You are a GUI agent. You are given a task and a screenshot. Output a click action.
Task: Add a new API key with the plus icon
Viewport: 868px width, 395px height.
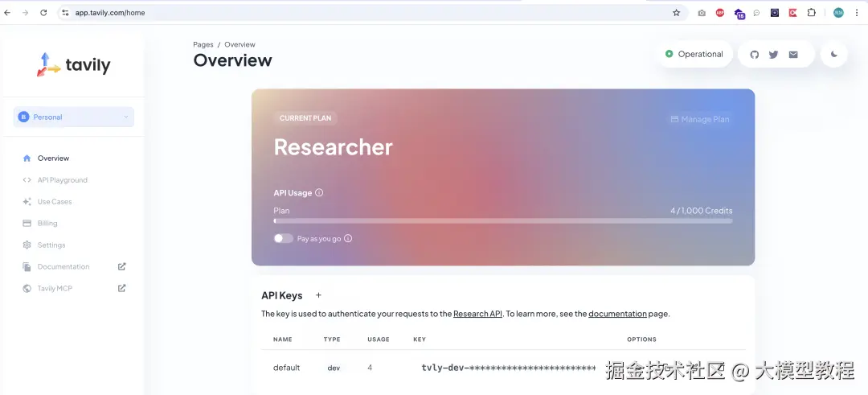pyautogui.click(x=318, y=295)
